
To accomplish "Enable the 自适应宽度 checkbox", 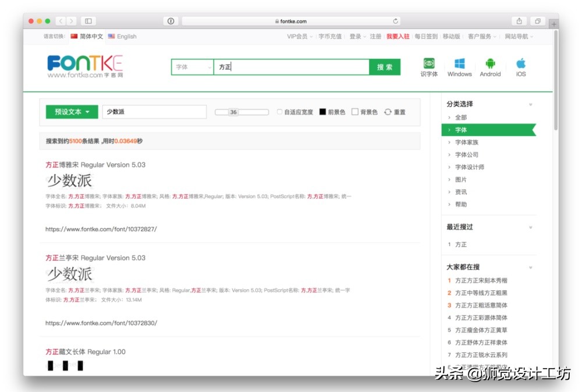I will [x=279, y=112].
